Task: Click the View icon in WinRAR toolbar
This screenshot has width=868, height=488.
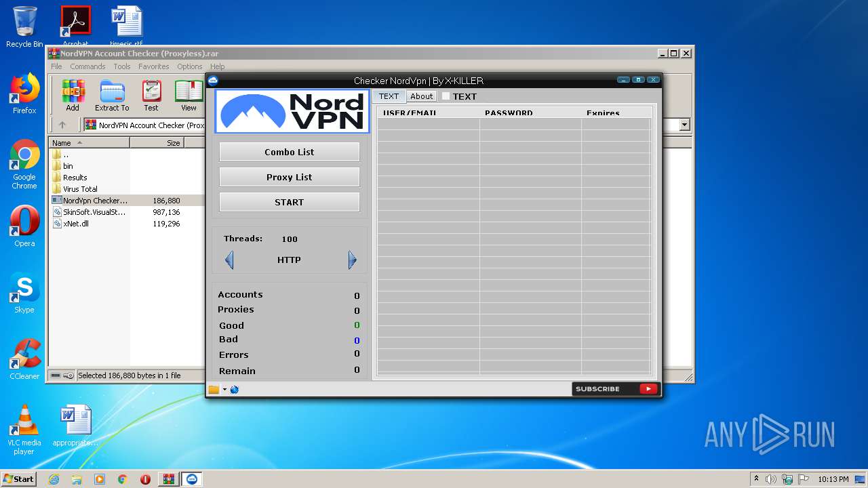Action: pos(189,96)
